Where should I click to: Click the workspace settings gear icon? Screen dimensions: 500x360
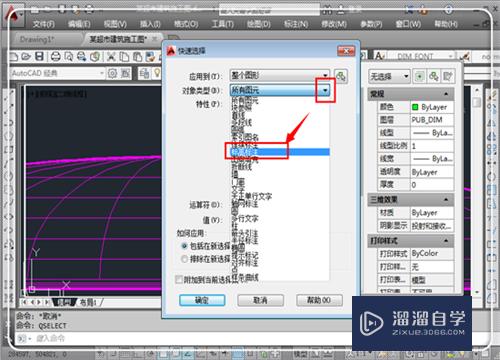point(112,73)
